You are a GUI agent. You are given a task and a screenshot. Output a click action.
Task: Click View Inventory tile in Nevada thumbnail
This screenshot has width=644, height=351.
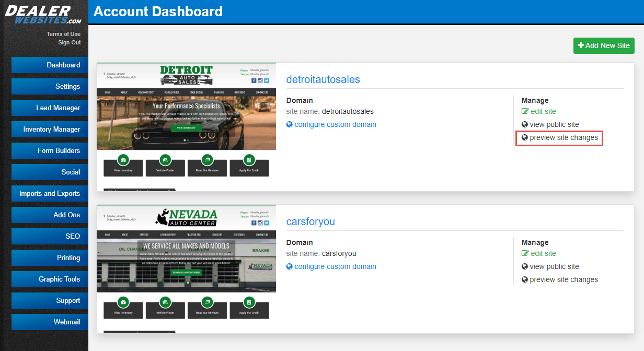pyautogui.click(x=123, y=307)
